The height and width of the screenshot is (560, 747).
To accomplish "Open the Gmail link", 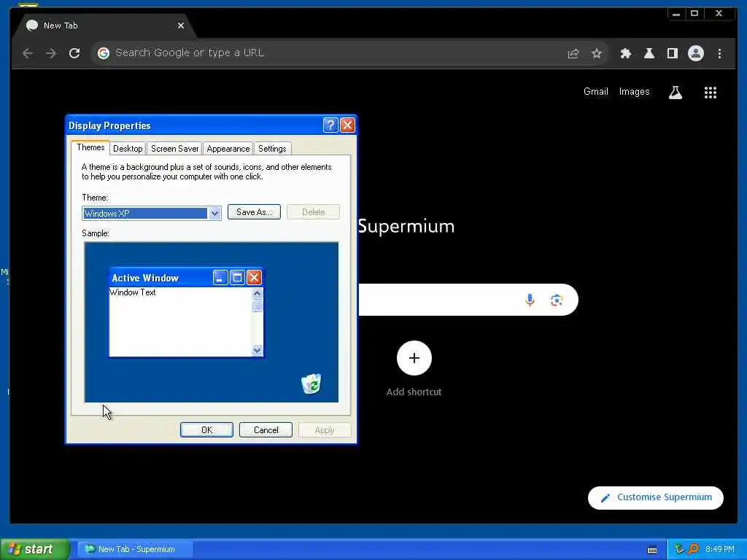I will tap(595, 91).
